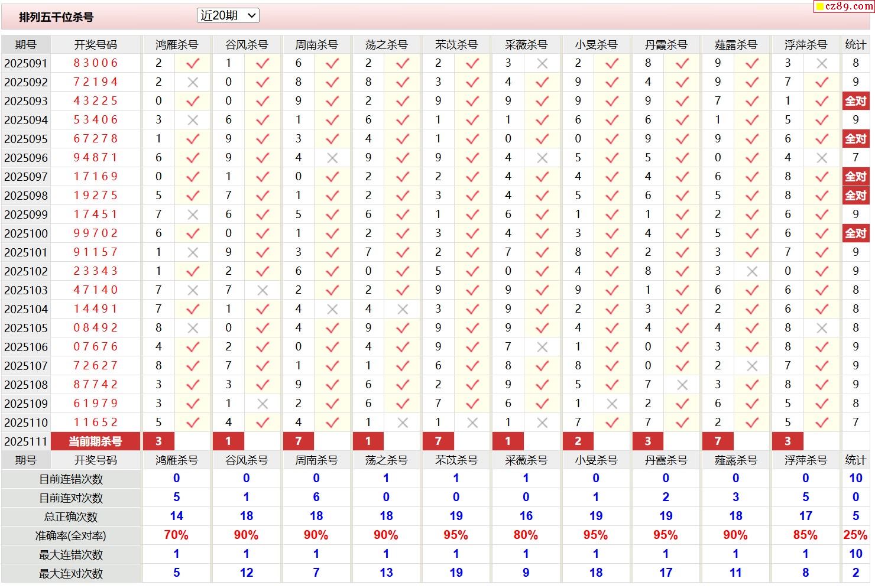Click the cross mark for 谷风杀号 in row 2025109
Screen dimensions: 875x588
coord(262,404)
